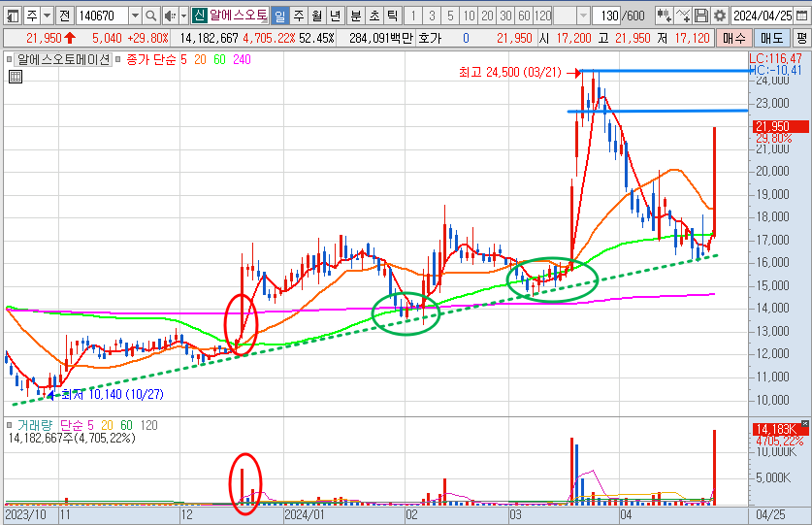Viewport: 812px width, 525px height.
Task: Click the LC:116.47 indicator text
Action: tap(776, 58)
